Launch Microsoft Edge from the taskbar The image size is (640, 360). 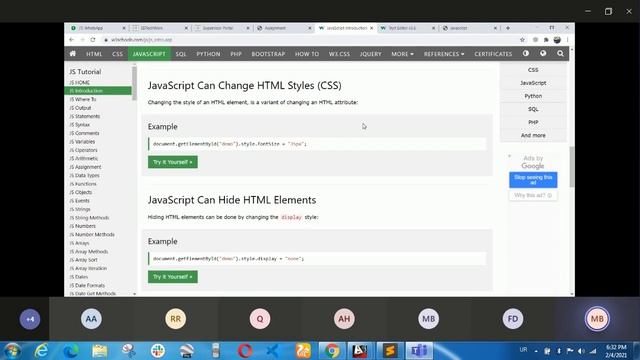(70, 351)
